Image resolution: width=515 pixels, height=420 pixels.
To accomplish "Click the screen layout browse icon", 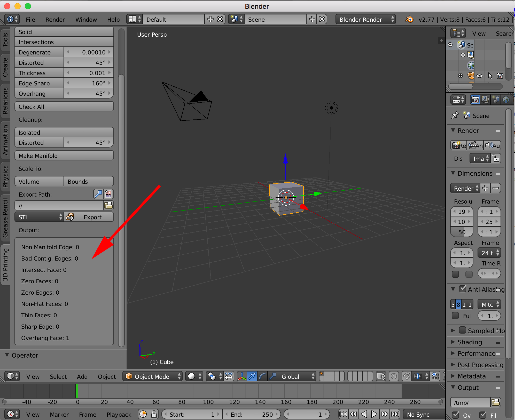I will coord(135,19).
